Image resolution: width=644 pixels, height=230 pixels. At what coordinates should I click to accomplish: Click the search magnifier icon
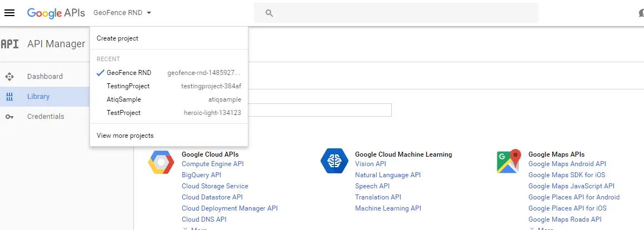point(269,13)
